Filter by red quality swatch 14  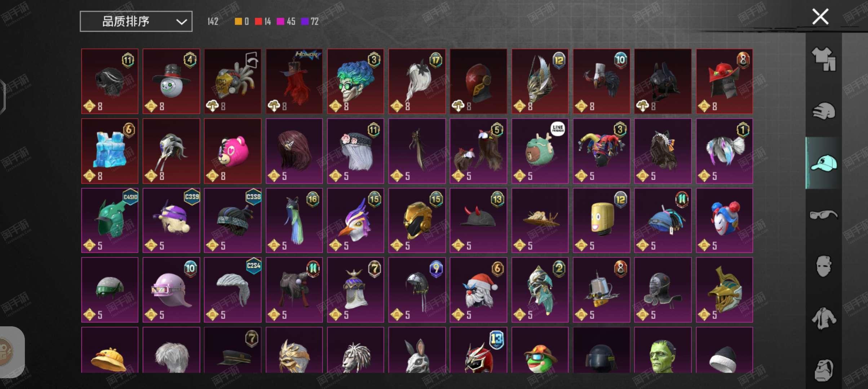tap(263, 21)
